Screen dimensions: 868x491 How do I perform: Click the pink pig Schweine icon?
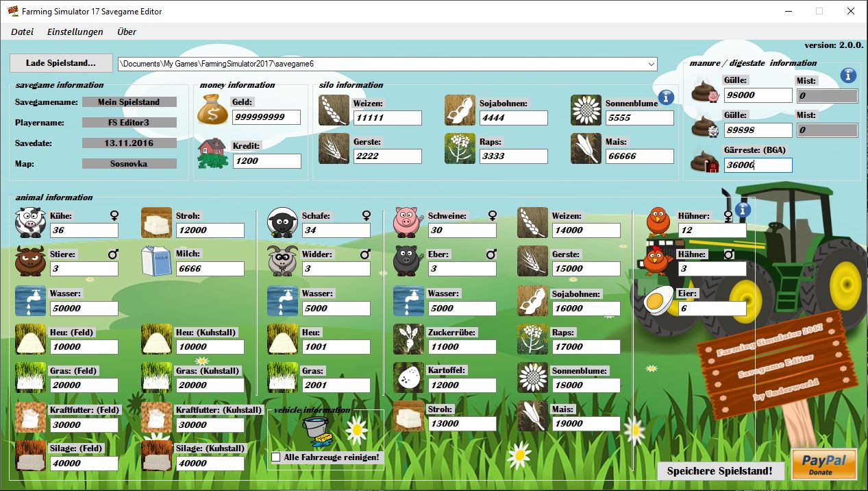408,222
